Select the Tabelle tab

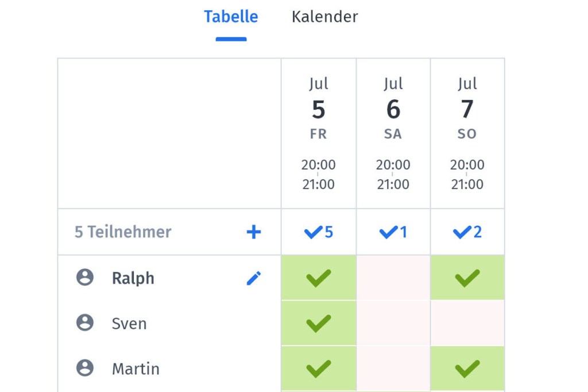click(x=231, y=17)
